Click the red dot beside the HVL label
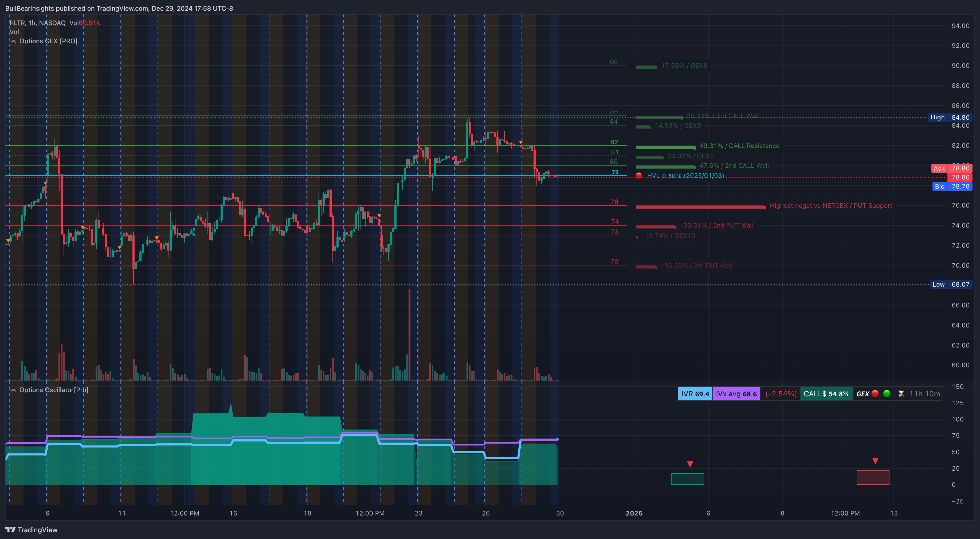The width and height of the screenshot is (980, 539). (639, 175)
